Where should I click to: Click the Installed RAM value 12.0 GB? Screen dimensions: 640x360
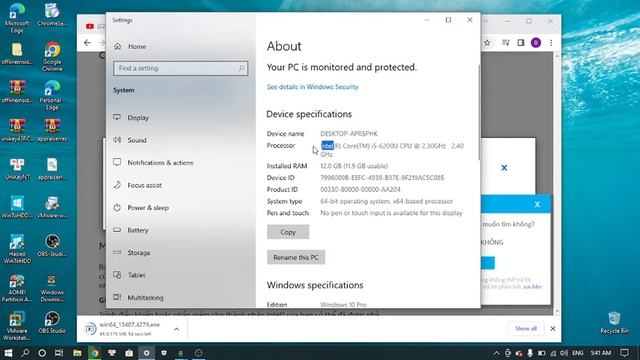pyautogui.click(x=354, y=166)
